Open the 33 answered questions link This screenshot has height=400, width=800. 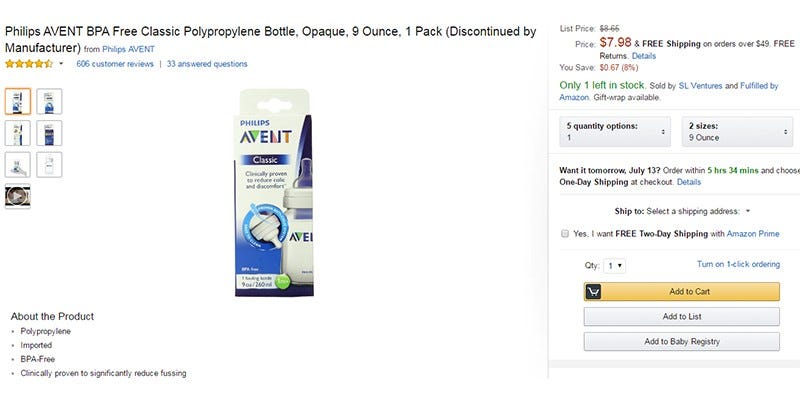point(207,64)
